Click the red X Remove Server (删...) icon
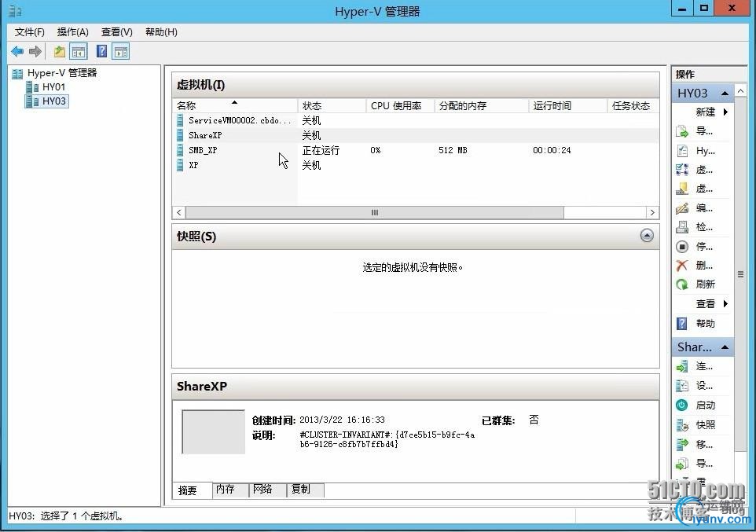 pos(682,266)
